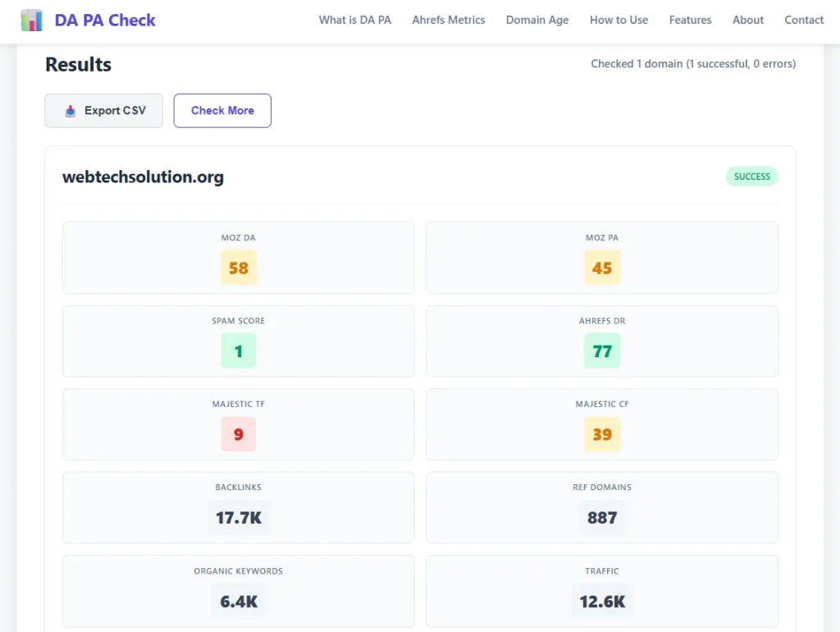Navigate to Features in the top menu

pyautogui.click(x=690, y=20)
